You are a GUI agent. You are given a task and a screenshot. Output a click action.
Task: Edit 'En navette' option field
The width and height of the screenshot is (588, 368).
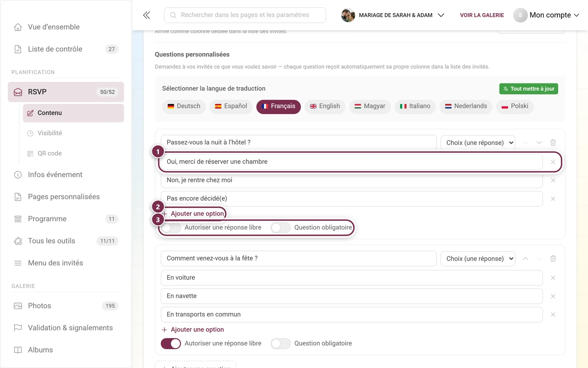coord(352,296)
